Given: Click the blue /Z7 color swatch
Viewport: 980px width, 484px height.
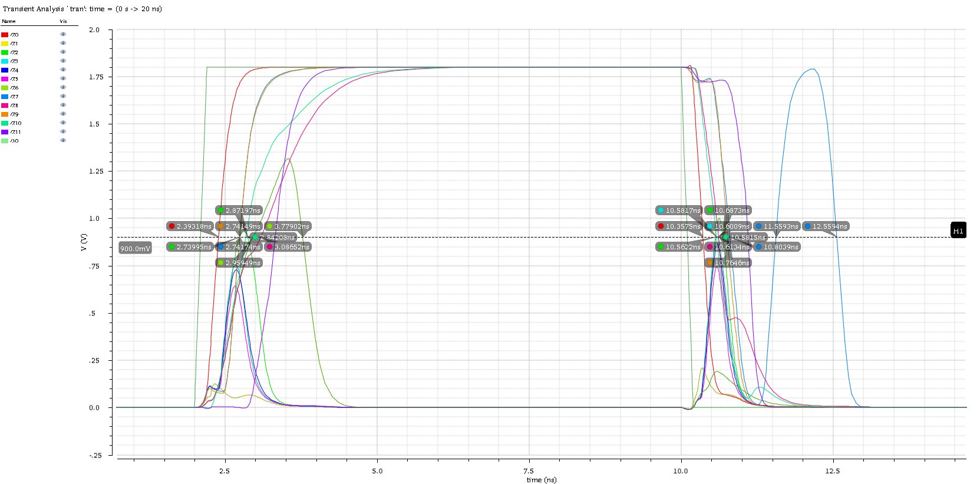Looking at the screenshot, I should coord(5,97).
